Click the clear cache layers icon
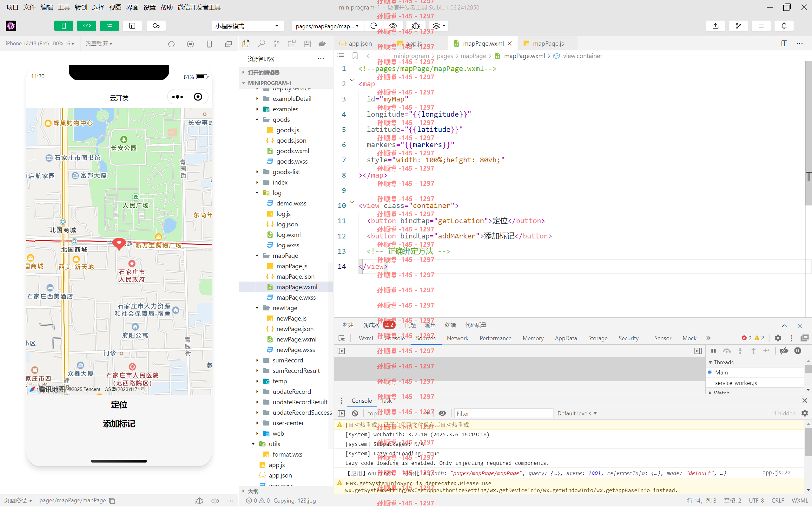This screenshot has height=507, width=812. pos(439,26)
